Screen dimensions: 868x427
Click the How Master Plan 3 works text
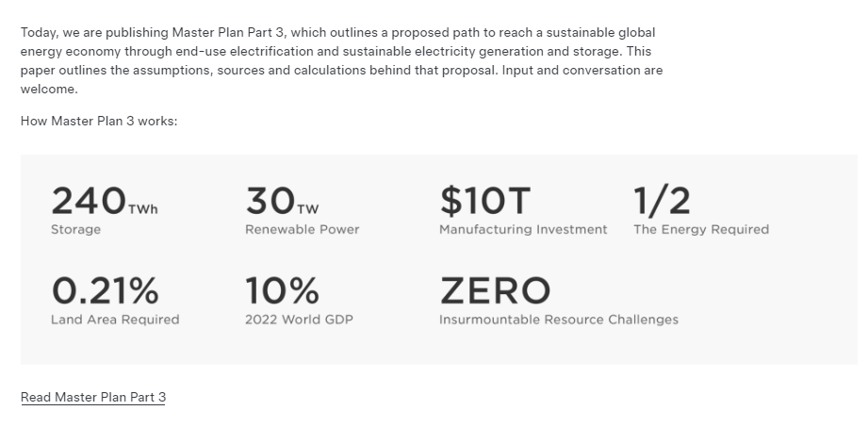click(99, 122)
